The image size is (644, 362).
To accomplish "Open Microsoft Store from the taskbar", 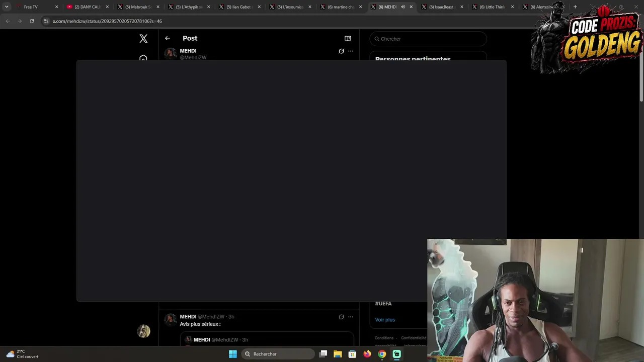I will click(352, 354).
